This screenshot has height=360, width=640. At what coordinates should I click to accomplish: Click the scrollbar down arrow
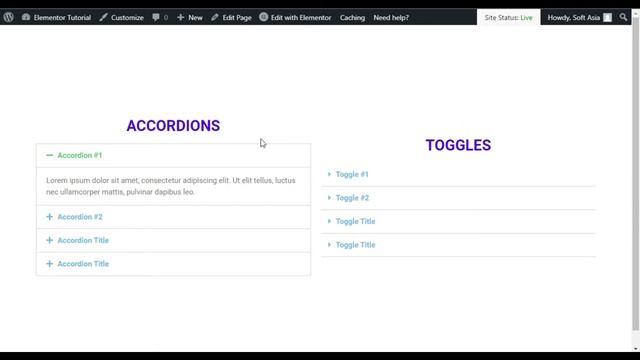click(636, 348)
